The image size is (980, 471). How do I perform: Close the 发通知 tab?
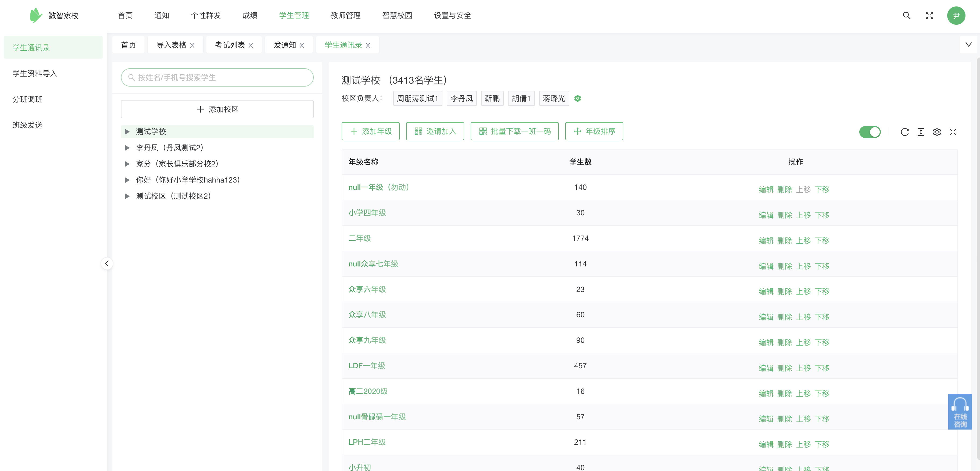click(x=302, y=46)
